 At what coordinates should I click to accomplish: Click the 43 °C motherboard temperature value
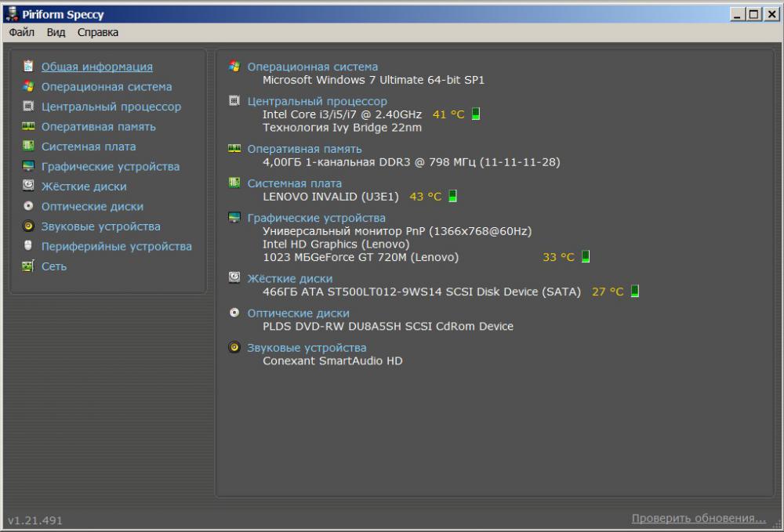coord(426,197)
